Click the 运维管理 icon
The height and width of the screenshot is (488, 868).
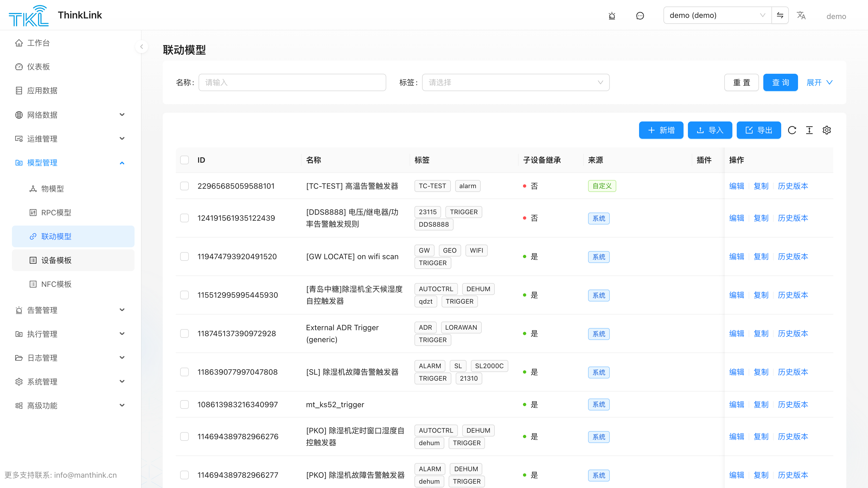click(19, 139)
